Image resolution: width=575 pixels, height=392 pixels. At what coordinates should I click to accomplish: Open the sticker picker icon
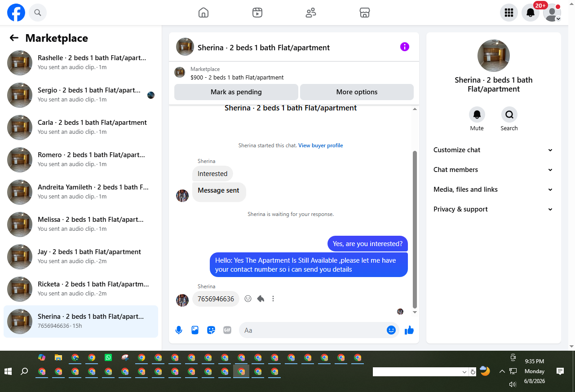pyautogui.click(x=211, y=330)
